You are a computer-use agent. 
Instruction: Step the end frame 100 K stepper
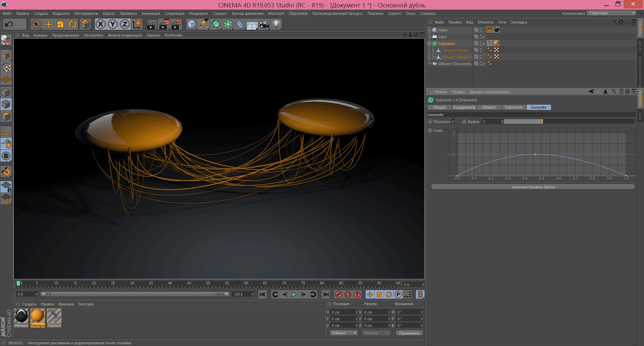click(253, 294)
